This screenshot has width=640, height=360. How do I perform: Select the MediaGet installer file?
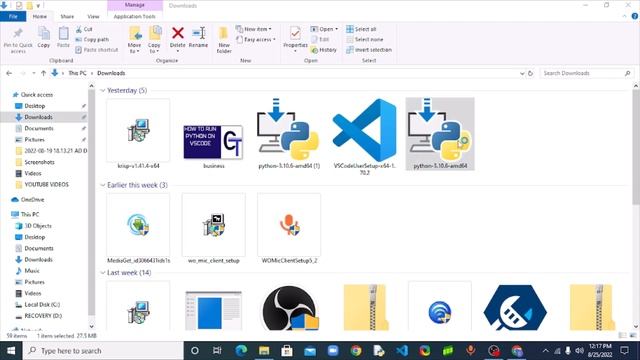coord(138,229)
